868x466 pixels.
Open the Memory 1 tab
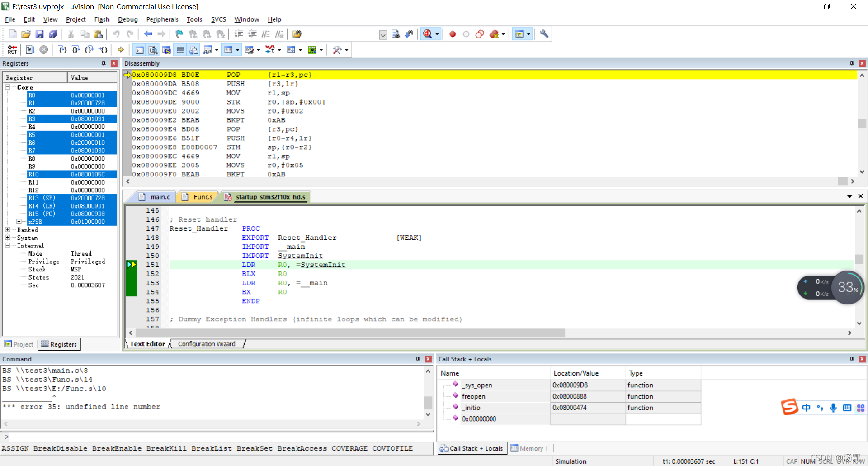coord(529,448)
